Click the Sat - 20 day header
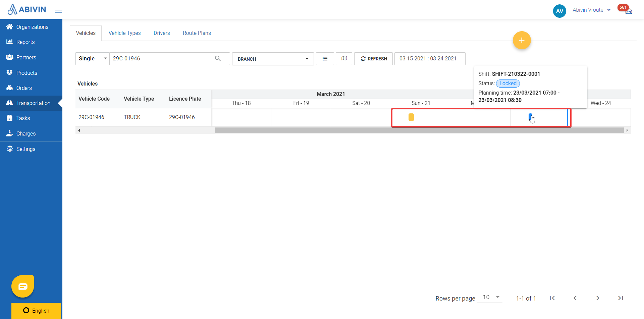This screenshot has width=644, height=319. [x=361, y=103]
